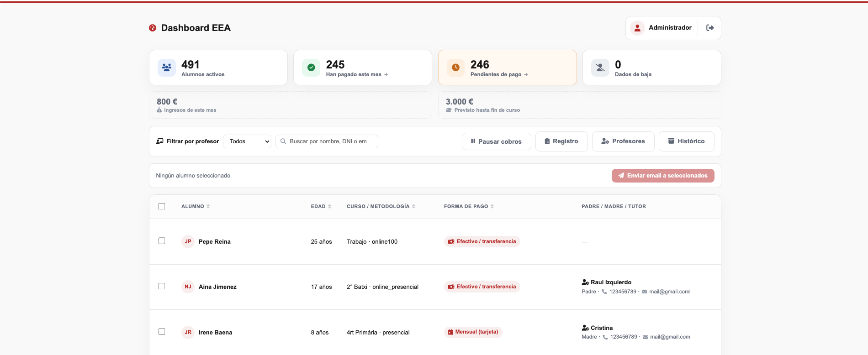The height and width of the screenshot is (355, 868).
Task: Click the Pausar cobros button
Action: tap(496, 141)
